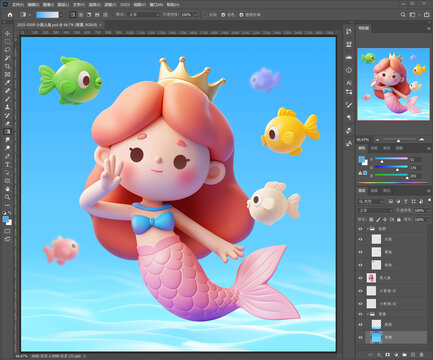This screenshot has height=360, width=433.
Task: Select the Crop tool
Action: (x=7, y=66)
